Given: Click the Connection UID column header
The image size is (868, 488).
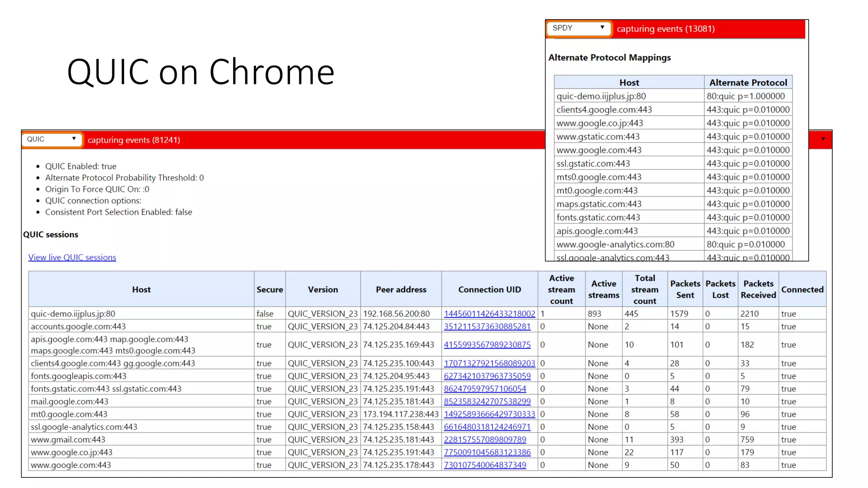Looking at the screenshot, I should tap(489, 290).
